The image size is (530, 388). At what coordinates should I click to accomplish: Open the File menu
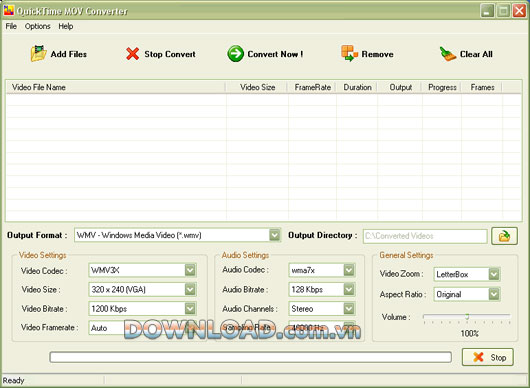pyautogui.click(x=11, y=26)
